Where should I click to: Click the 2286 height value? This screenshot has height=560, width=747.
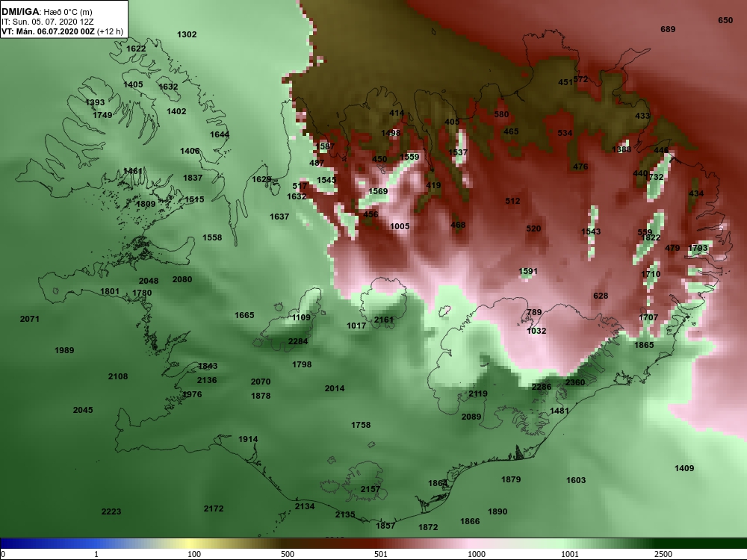pos(542,387)
